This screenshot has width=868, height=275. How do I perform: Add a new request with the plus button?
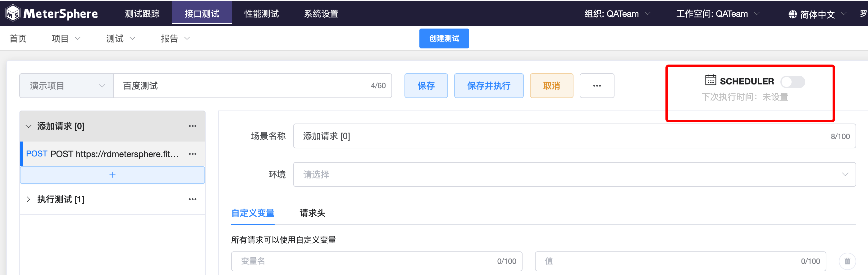(112, 175)
